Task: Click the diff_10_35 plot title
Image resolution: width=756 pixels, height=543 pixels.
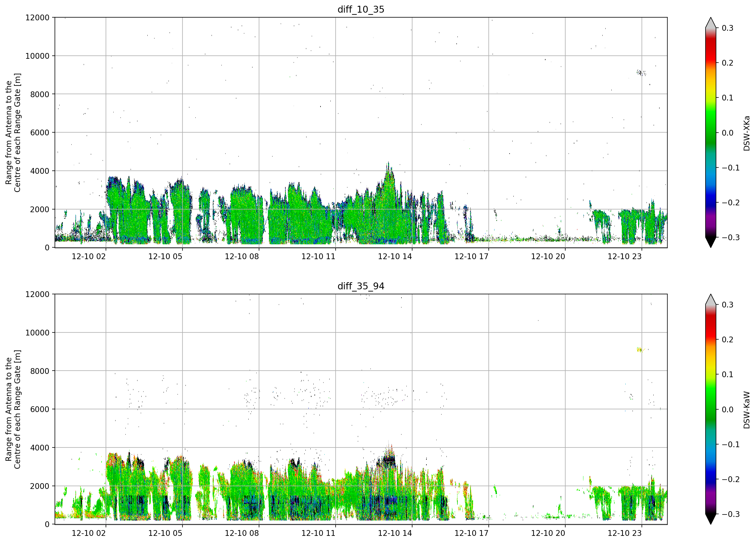Action: [361, 9]
